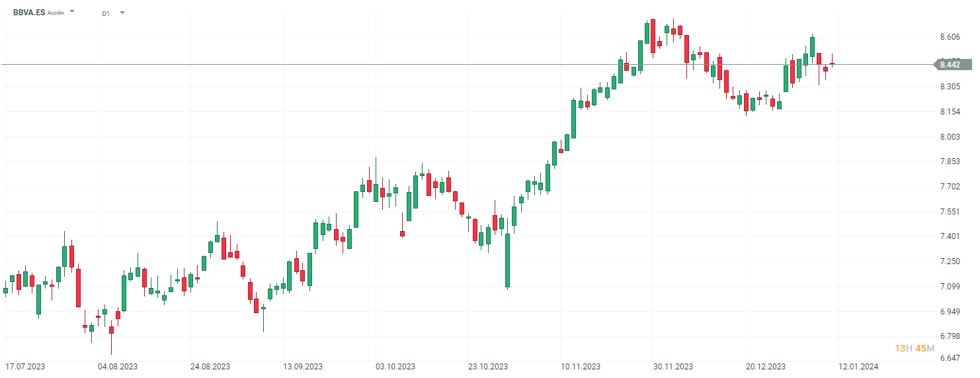980x378 pixels.
Task: Click the 03.10.2023 date label
Action: [395, 366]
